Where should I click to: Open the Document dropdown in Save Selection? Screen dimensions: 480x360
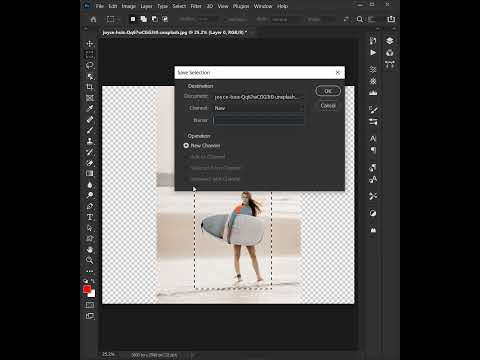258,97
